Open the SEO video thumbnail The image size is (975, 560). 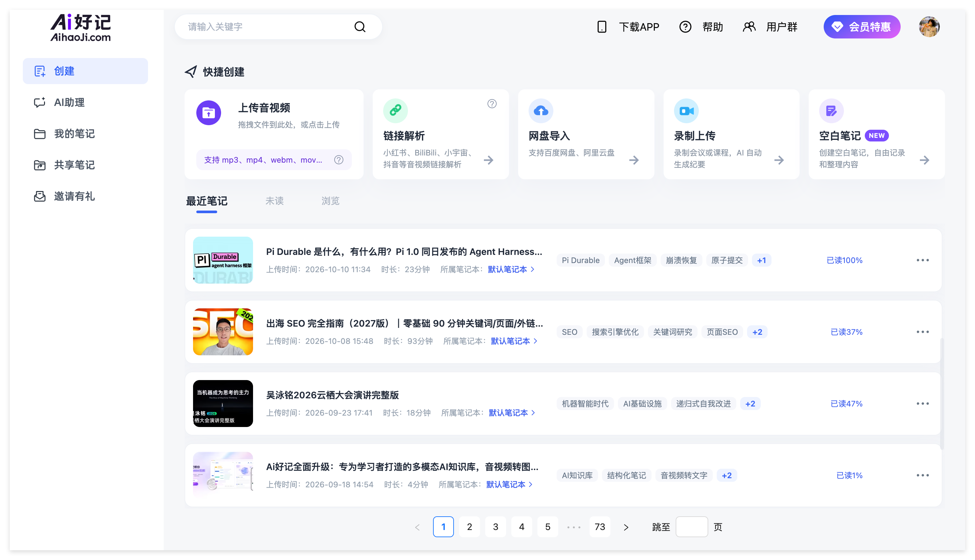click(x=223, y=332)
